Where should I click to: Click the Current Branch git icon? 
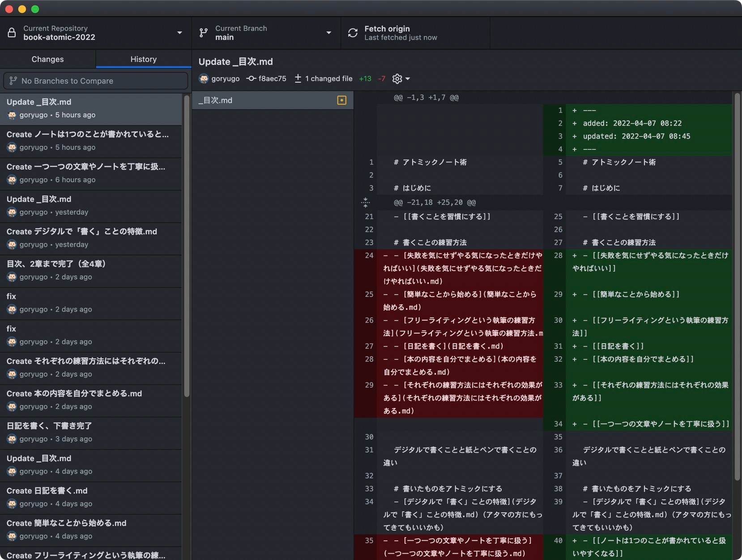click(x=204, y=33)
